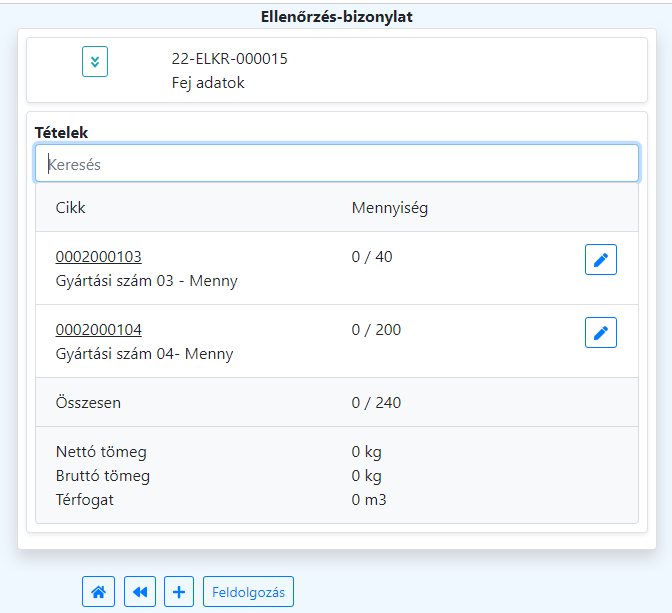
Task: Select the 0 / 200 quantity cell
Action: pos(376,330)
